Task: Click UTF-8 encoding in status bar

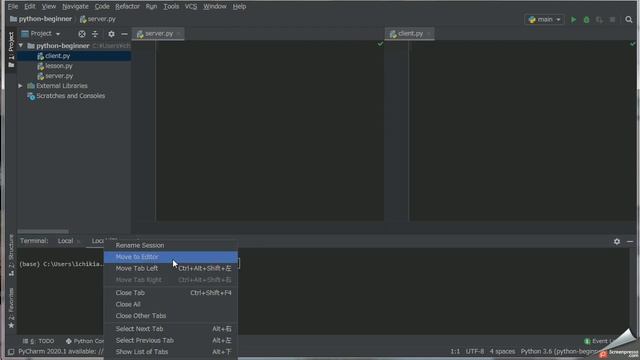Action: (x=475, y=351)
